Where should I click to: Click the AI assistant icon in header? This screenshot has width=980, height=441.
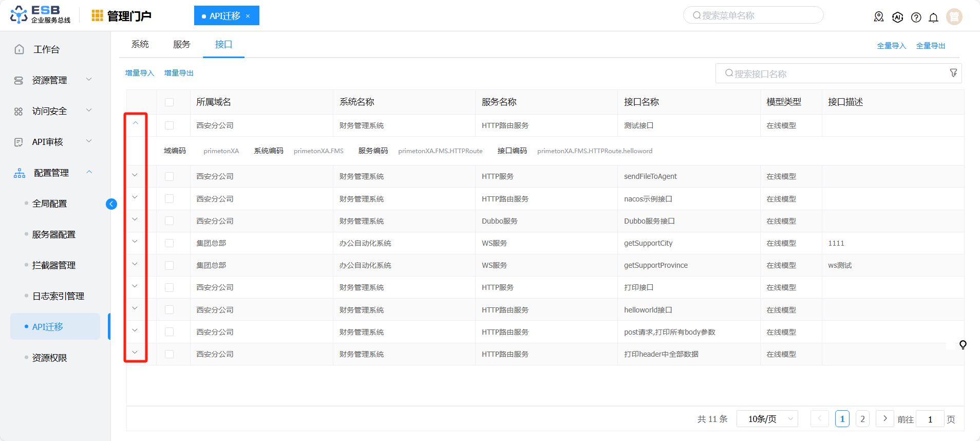[897, 17]
